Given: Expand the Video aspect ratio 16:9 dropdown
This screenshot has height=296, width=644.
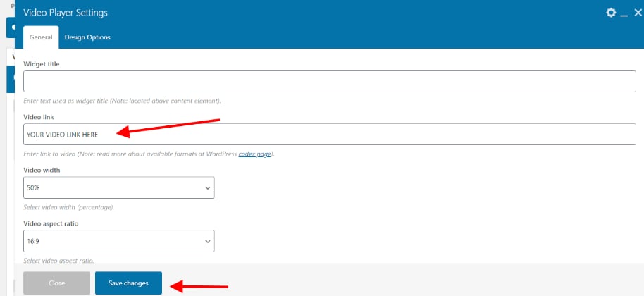Looking at the screenshot, I should point(118,241).
